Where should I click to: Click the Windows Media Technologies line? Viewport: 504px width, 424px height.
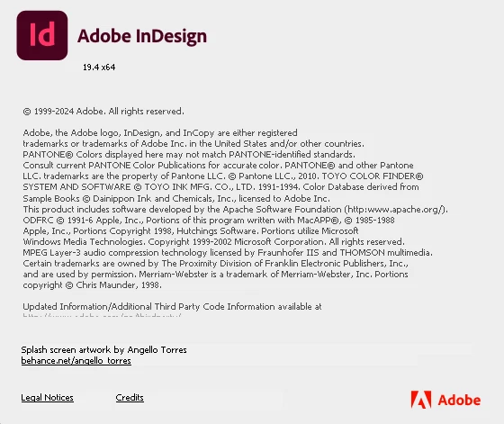pos(214,242)
